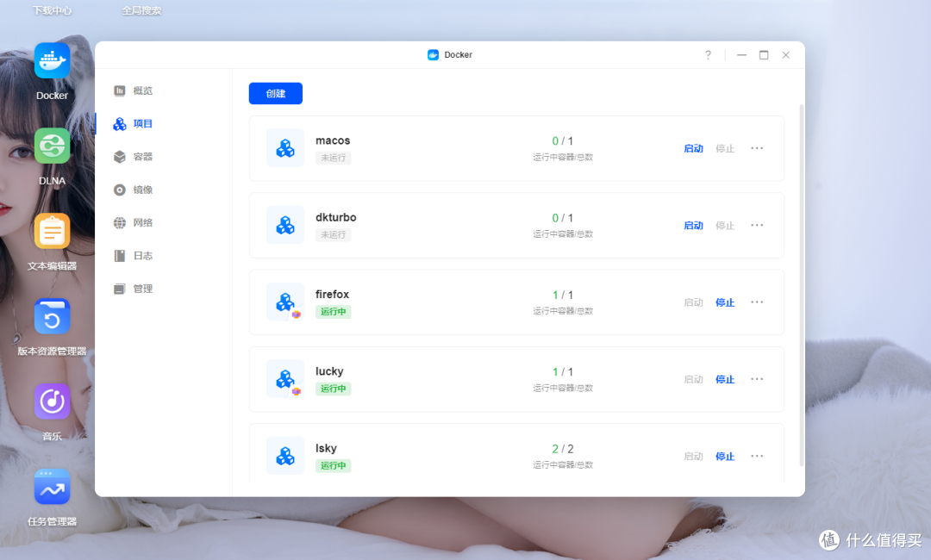This screenshot has width=931, height=560.
Task: Launch the 音乐 music app icon
Action: [x=53, y=401]
